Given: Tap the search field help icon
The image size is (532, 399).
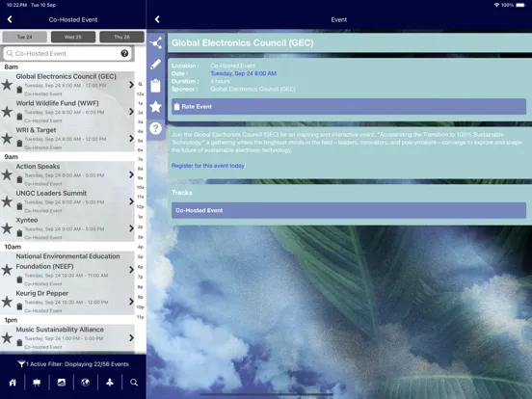Looking at the screenshot, I should click(x=124, y=53).
